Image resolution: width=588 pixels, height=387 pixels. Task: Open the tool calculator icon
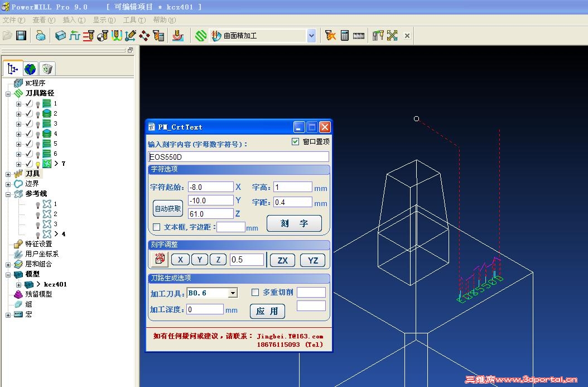click(x=158, y=36)
